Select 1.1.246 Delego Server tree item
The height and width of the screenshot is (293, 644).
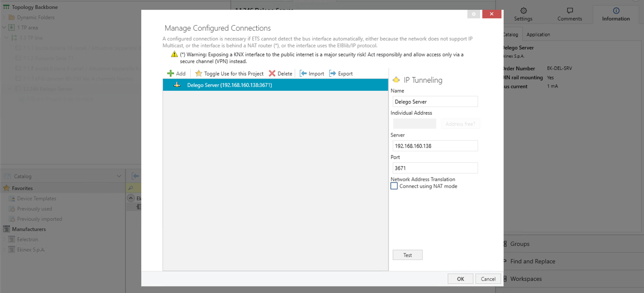tap(47, 89)
